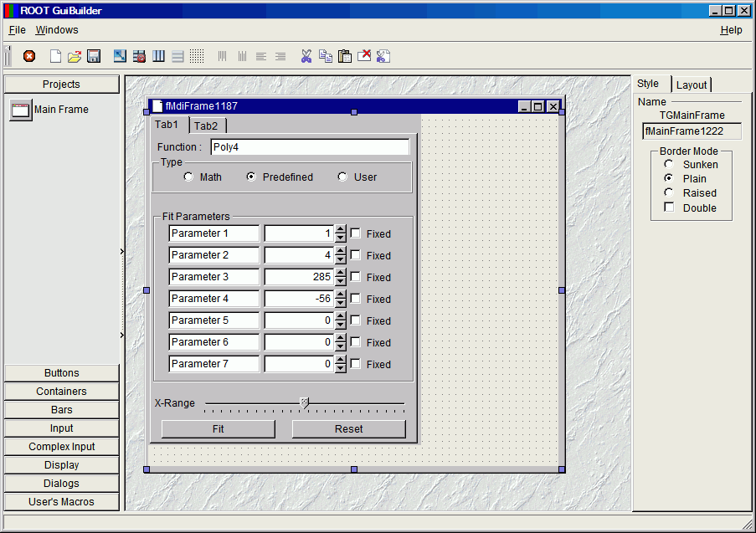Click the scissors Cut icon
756x533 pixels.
point(306,56)
